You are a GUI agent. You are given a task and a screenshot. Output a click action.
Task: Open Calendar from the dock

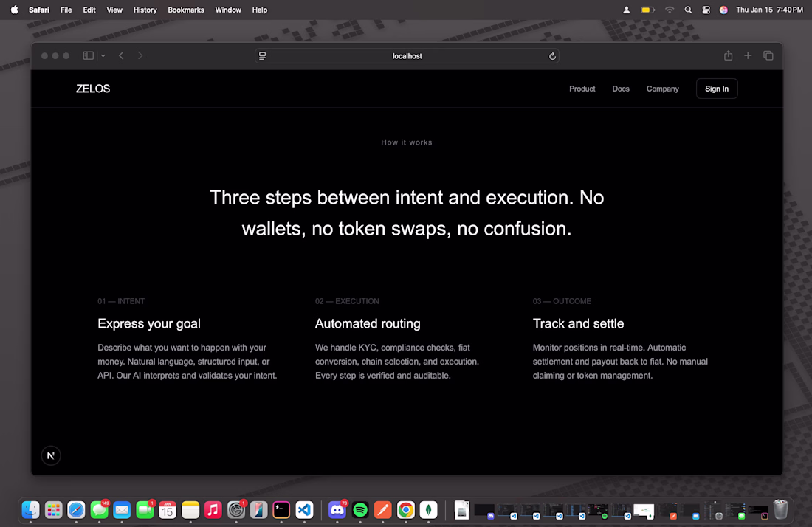point(168,510)
